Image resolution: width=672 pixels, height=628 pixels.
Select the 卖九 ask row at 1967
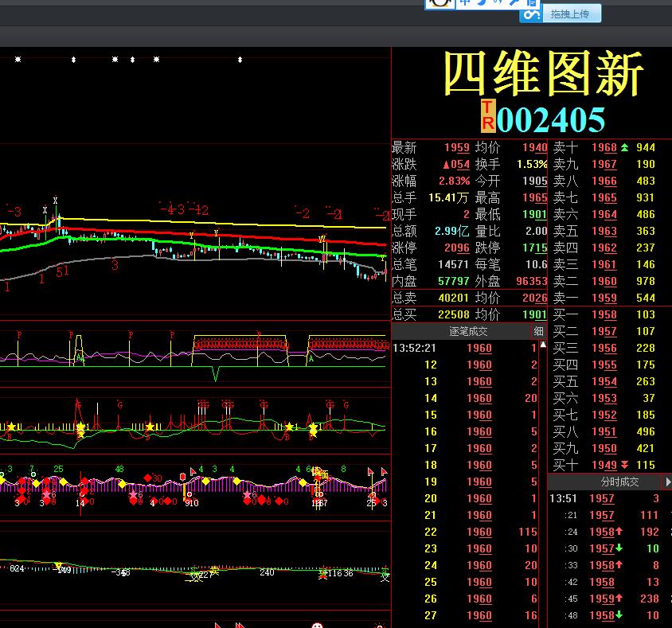pyautogui.click(x=604, y=165)
